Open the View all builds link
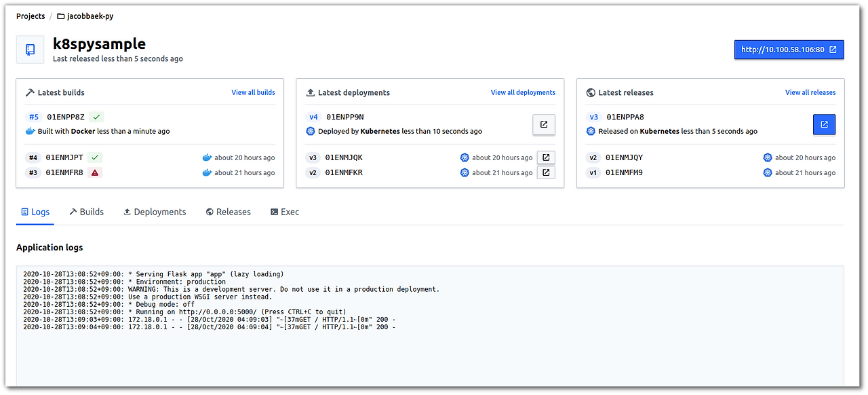 253,92
